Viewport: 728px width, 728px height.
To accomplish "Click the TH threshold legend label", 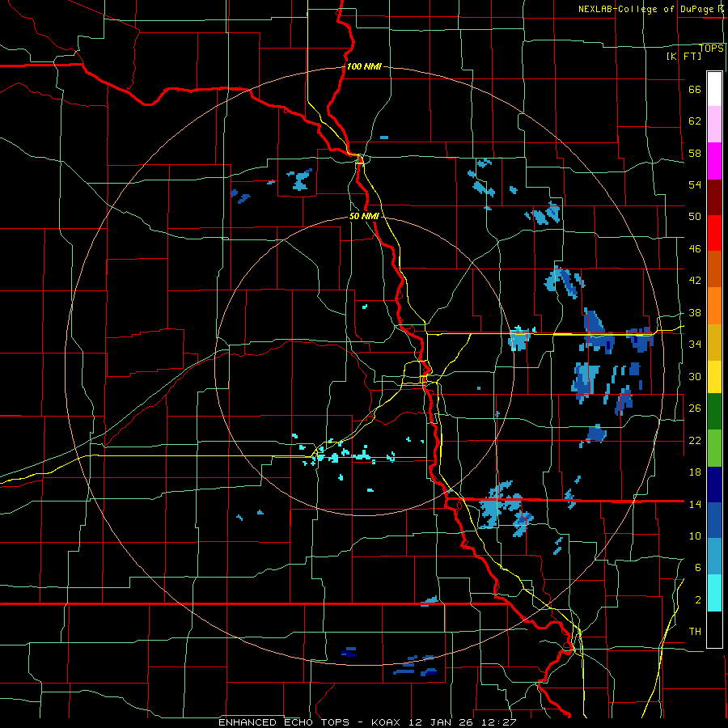I will 695,632.
